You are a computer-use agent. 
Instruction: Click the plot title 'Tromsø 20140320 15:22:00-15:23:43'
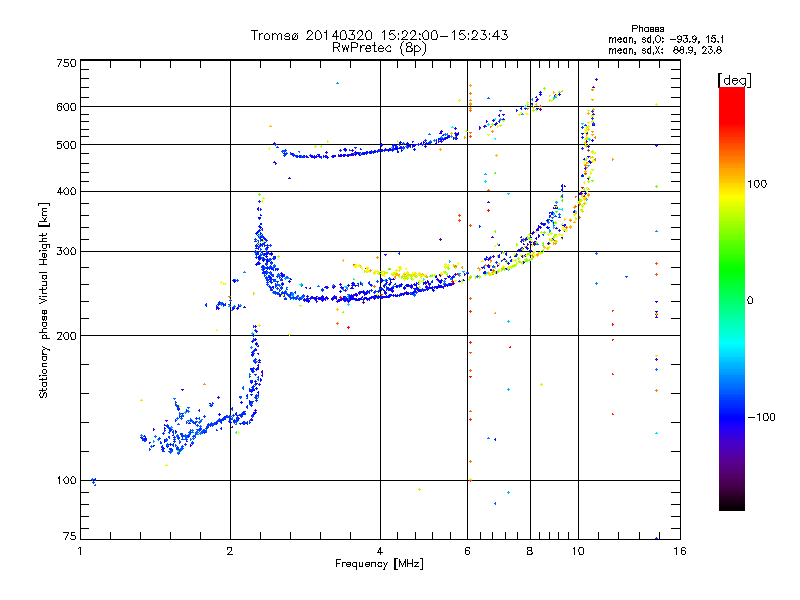(x=379, y=35)
